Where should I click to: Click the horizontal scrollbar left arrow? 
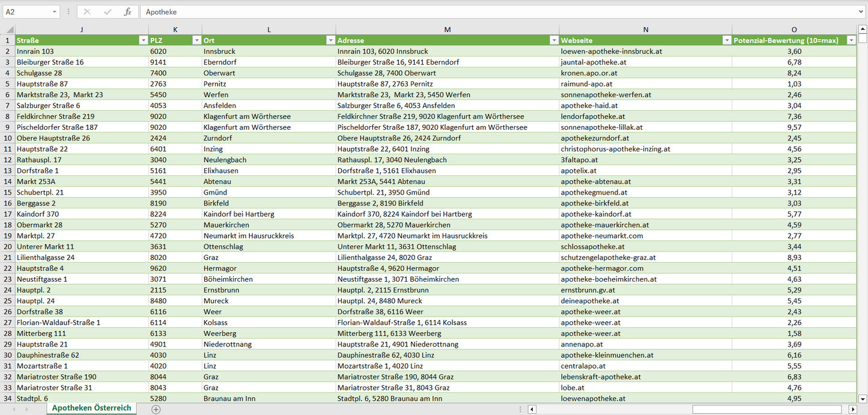coord(532,408)
